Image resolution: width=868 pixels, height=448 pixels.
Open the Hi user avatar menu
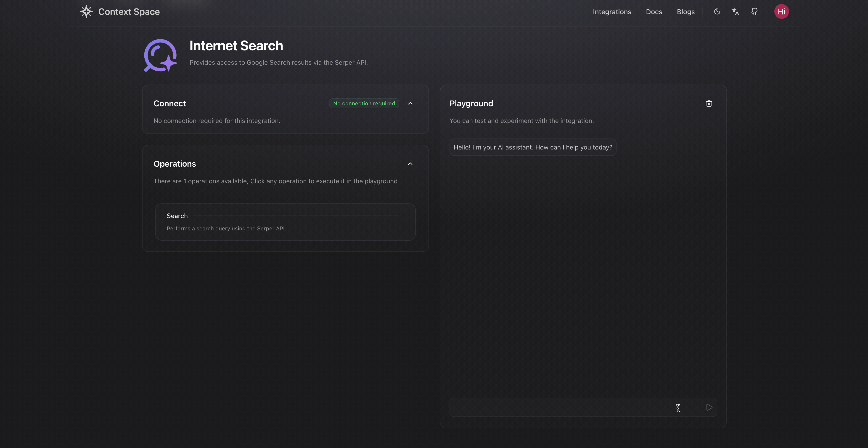pos(781,11)
